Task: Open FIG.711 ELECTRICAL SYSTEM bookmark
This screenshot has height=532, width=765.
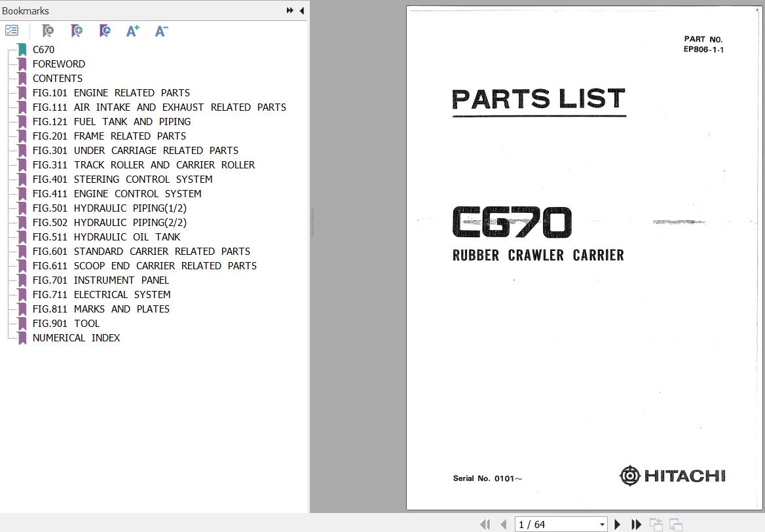Action: [102, 295]
